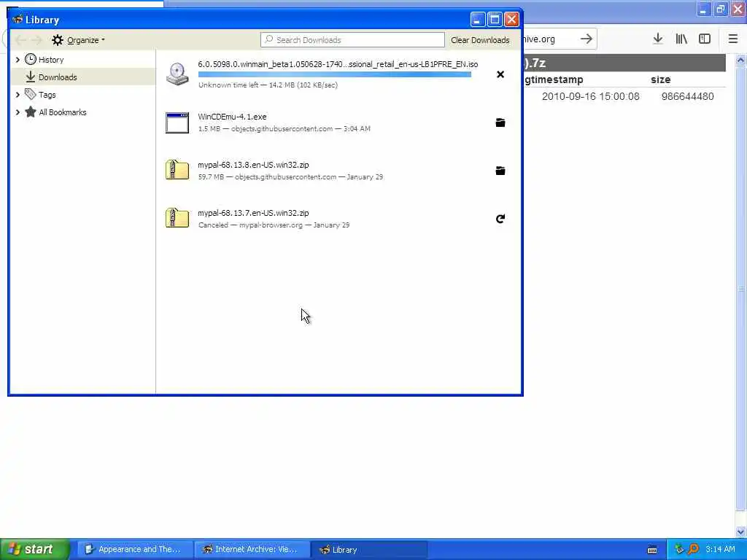Click the WinCDEmu-4.1.exe application icon
The width and height of the screenshot is (747, 560).
177,122
